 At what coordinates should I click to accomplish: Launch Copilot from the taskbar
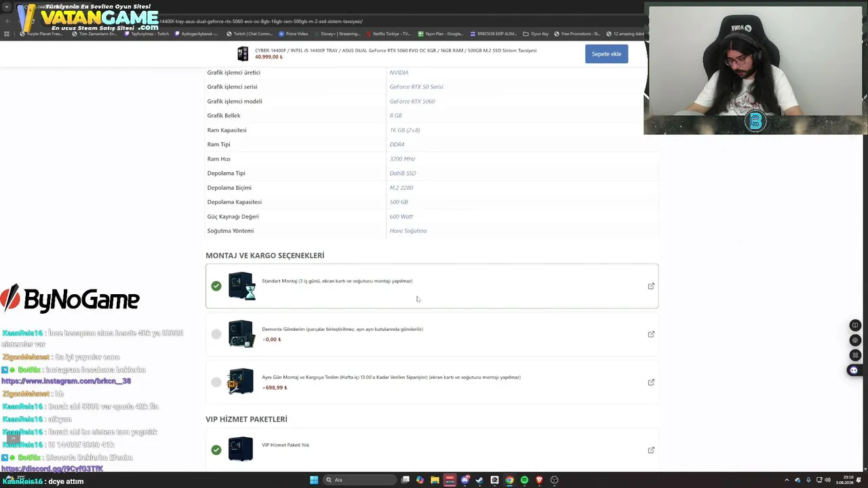pos(420,480)
